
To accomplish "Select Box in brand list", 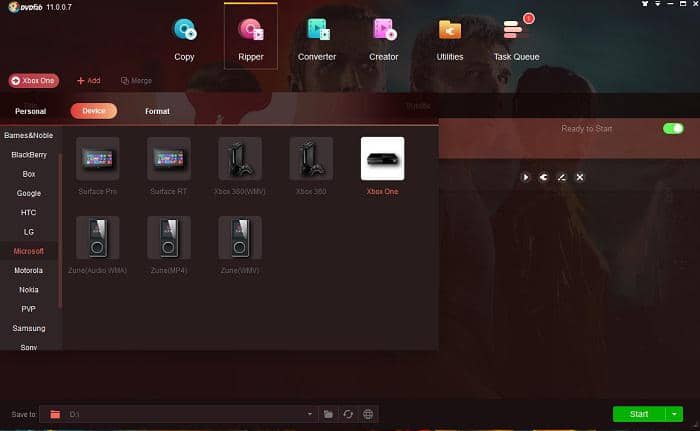I will coord(29,174).
